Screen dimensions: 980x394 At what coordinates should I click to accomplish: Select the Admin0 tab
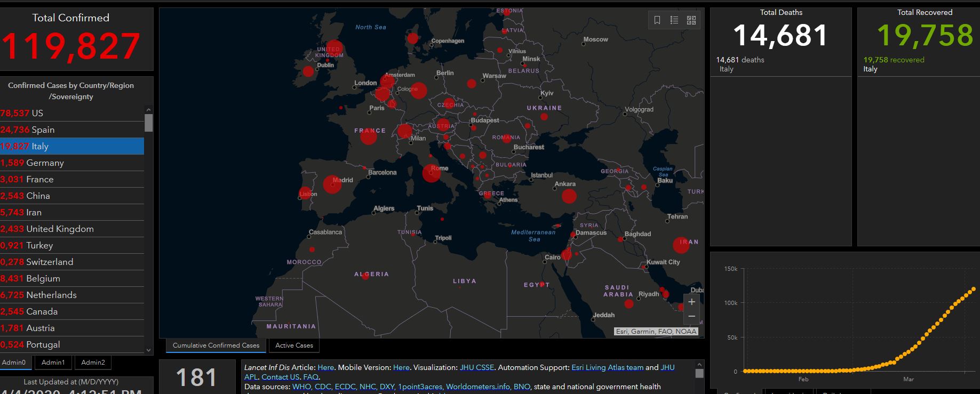point(14,363)
